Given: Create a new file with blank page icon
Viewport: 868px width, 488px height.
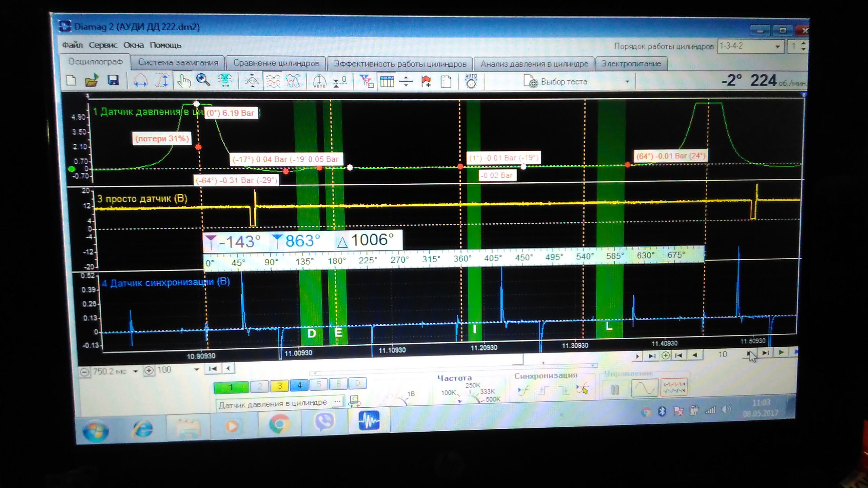Looking at the screenshot, I should click(x=71, y=81).
